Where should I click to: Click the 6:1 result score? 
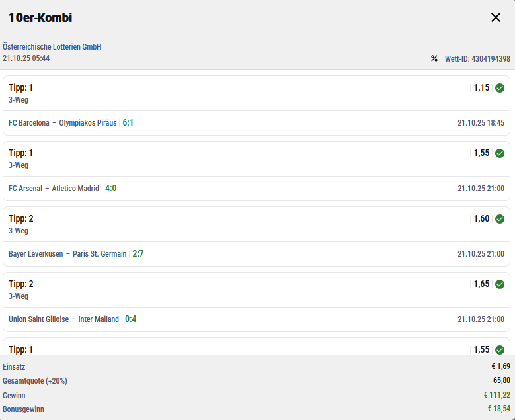click(128, 123)
